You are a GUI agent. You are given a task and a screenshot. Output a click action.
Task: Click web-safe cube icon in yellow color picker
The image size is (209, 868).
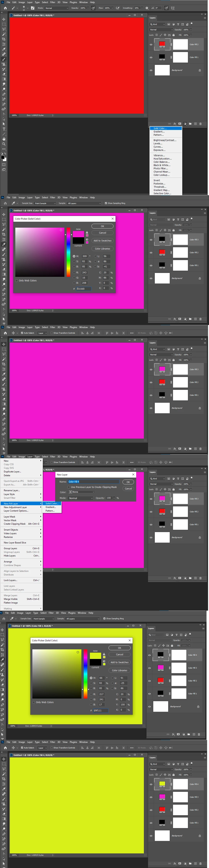pyautogui.click(x=104, y=661)
